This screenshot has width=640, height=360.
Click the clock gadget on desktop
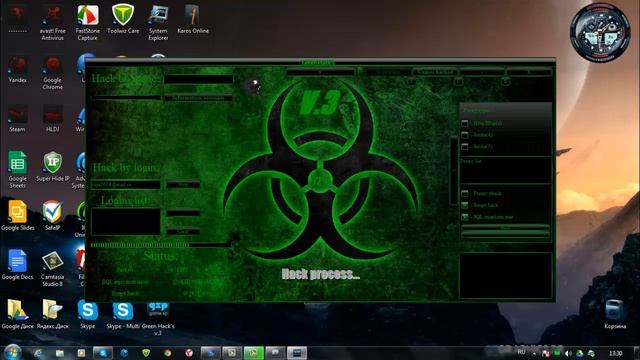coord(600,33)
